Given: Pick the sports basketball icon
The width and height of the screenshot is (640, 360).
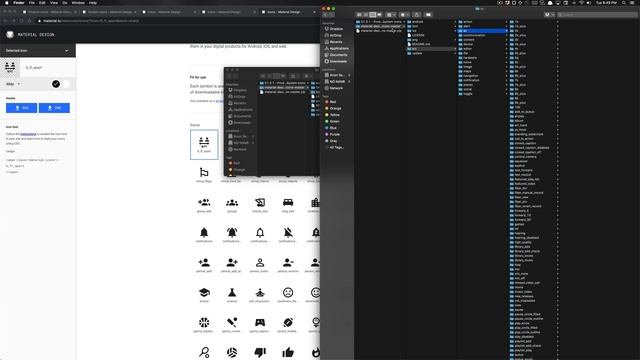Looking at the screenshot, I should click(204, 322).
